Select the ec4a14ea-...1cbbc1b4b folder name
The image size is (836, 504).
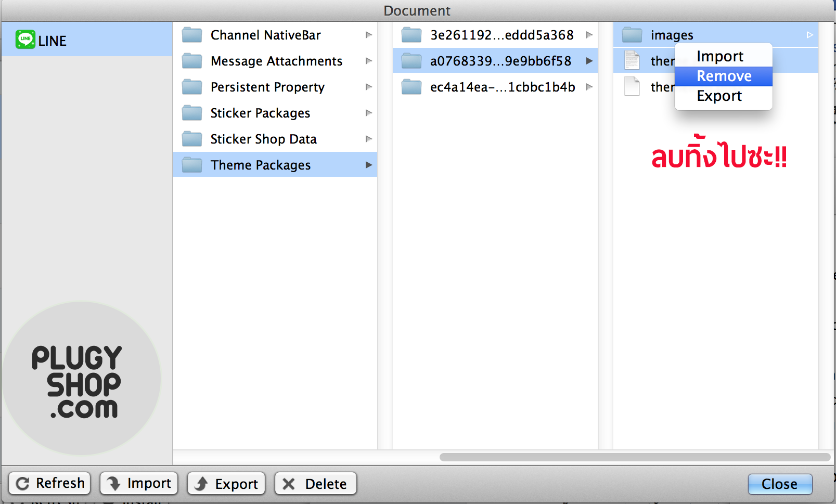coord(503,87)
